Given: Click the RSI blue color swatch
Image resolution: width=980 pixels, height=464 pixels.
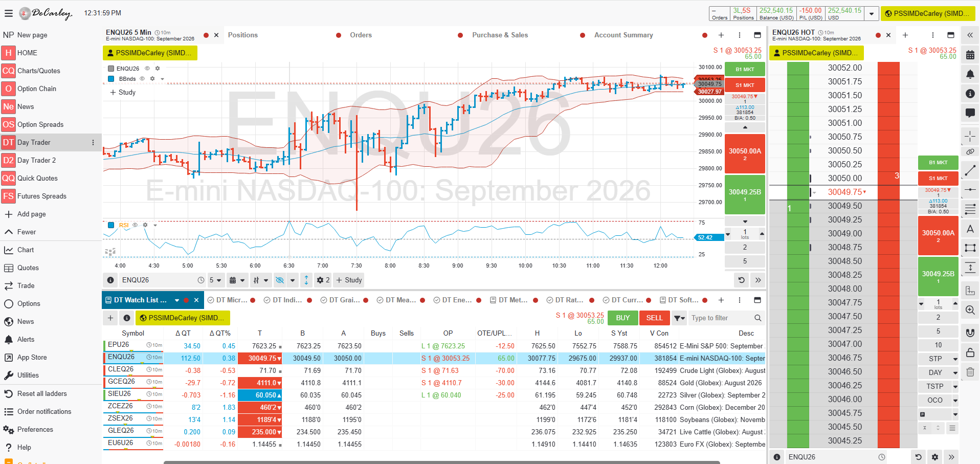Looking at the screenshot, I should 111,225.
